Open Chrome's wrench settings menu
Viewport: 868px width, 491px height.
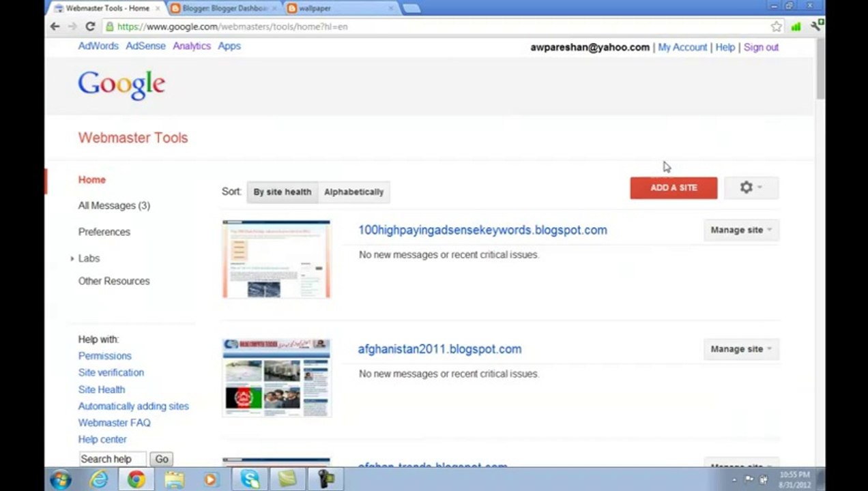(x=815, y=27)
